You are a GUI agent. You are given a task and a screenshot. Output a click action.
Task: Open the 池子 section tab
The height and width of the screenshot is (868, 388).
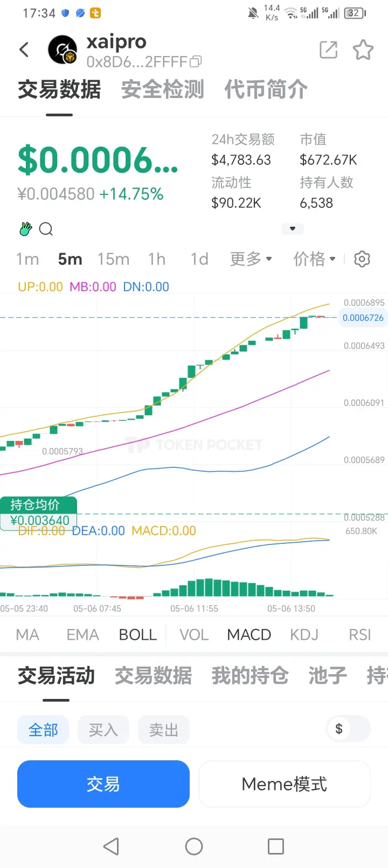click(x=328, y=675)
